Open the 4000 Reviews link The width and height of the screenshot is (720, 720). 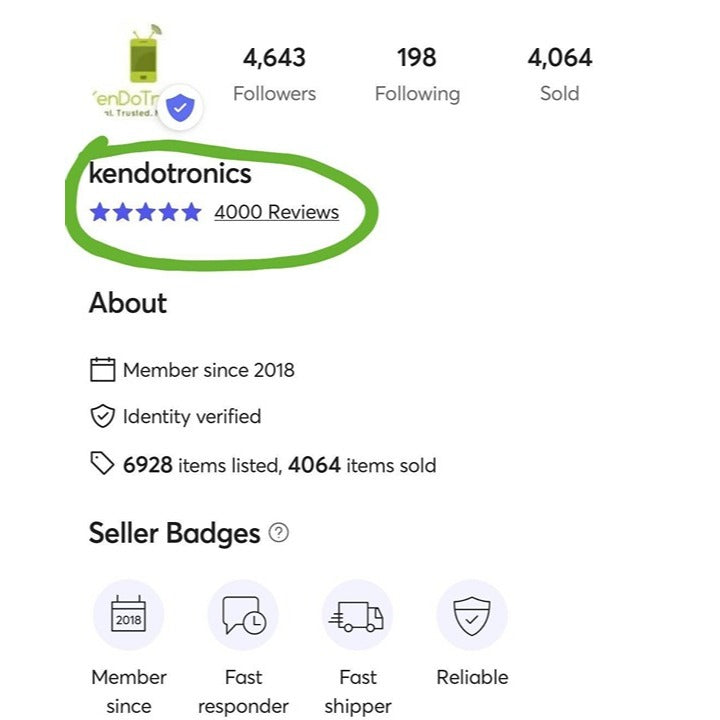coord(276,212)
